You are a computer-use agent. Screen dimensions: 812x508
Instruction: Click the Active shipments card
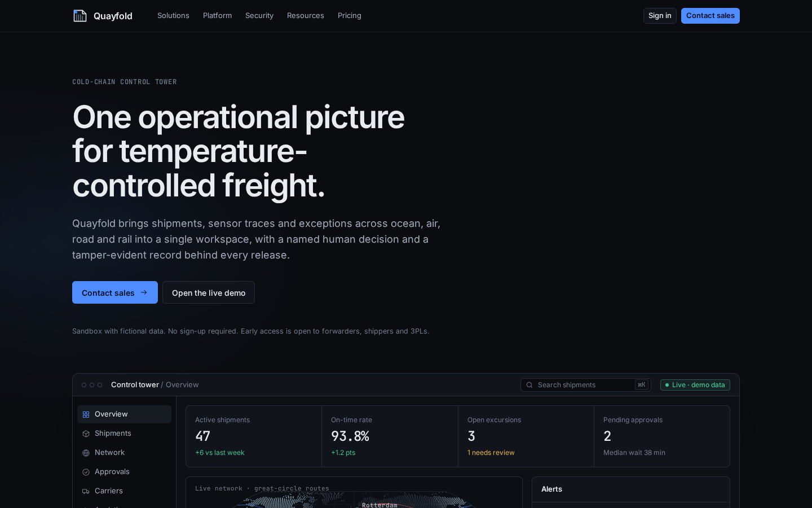coord(254,436)
